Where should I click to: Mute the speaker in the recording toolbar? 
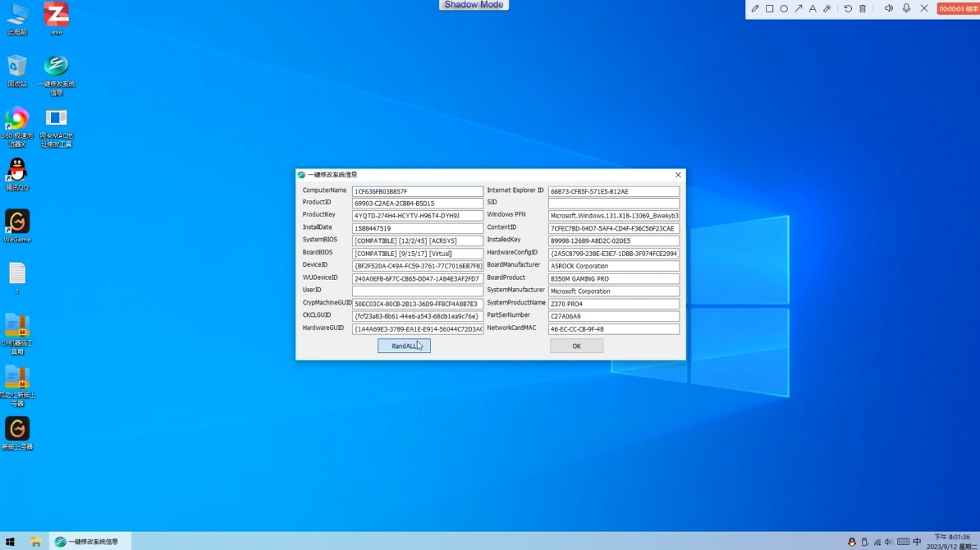(889, 8)
